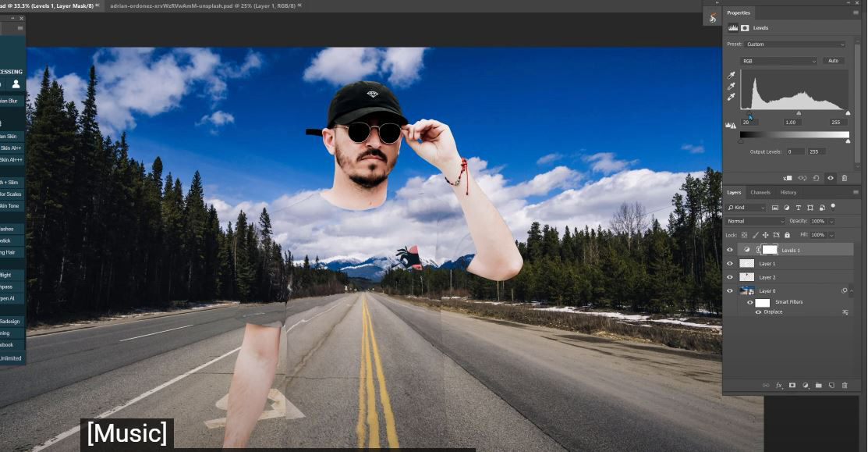The width and height of the screenshot is (868, 452).
Task: Toggle layer filtering switch on or off
Action: click(833, 207)
